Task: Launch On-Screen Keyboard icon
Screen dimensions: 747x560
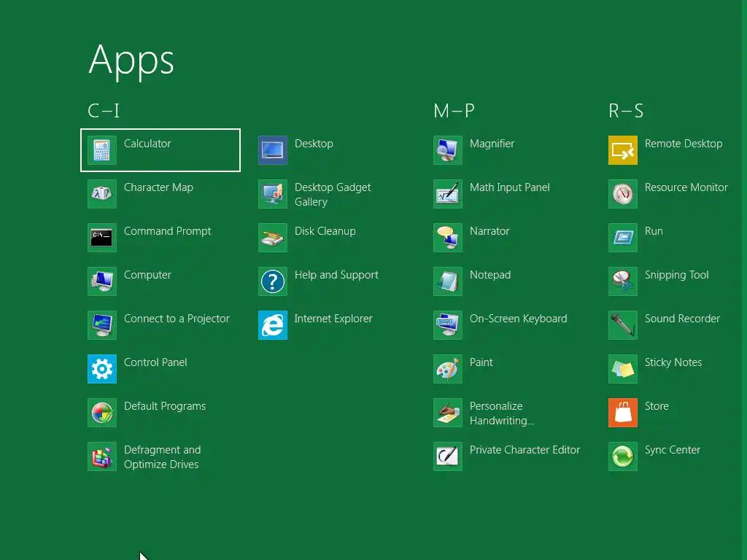Action: pyautogui.click(x=448, y=325)
